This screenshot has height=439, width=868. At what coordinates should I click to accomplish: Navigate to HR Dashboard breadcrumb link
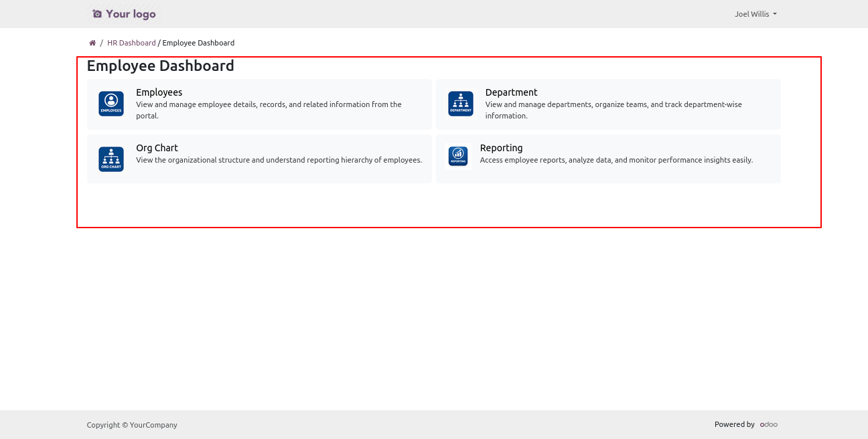pyautogui.click(x=131, y=43)
